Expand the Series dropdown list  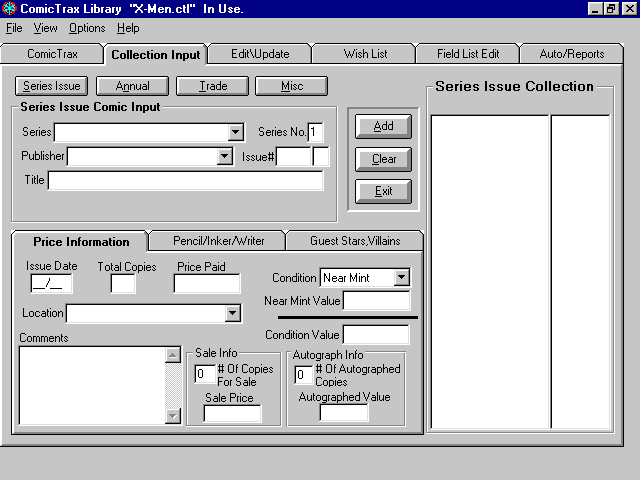click(x=236, y=132)
